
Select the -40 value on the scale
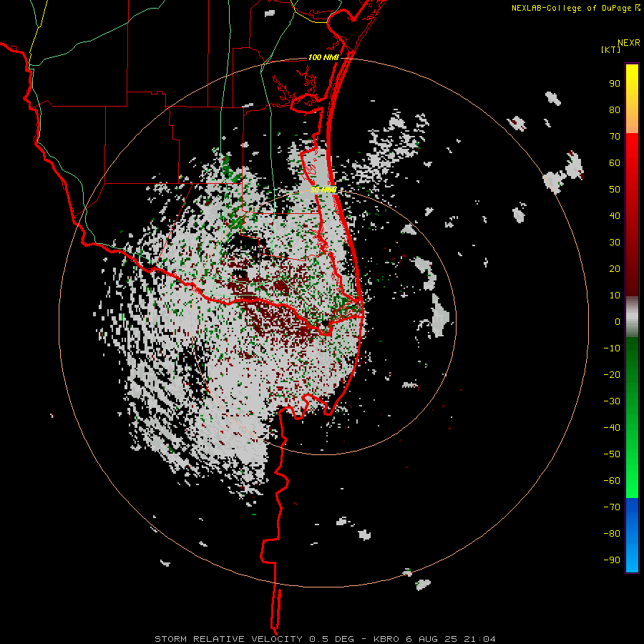tap(612, 428)
